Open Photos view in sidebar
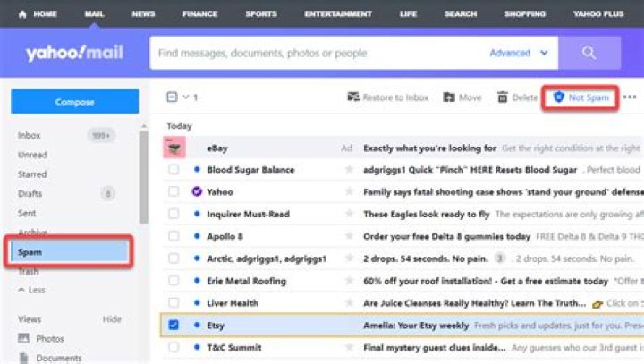644x364 pixels. pos(49,339)
